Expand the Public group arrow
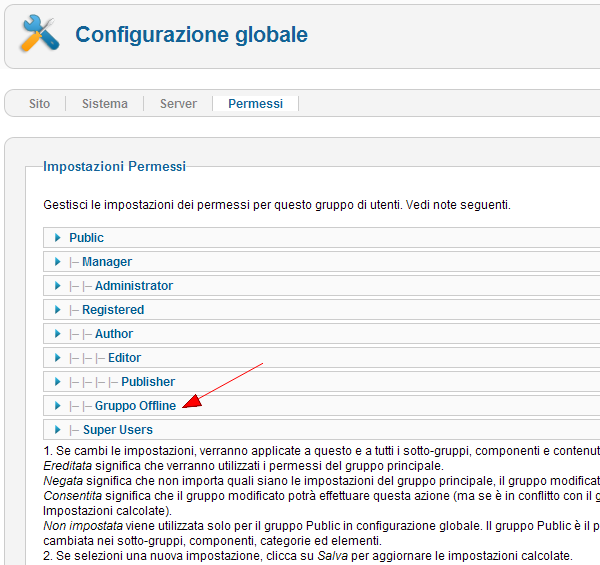The image size is (600, 565). [x=58, y=238]
